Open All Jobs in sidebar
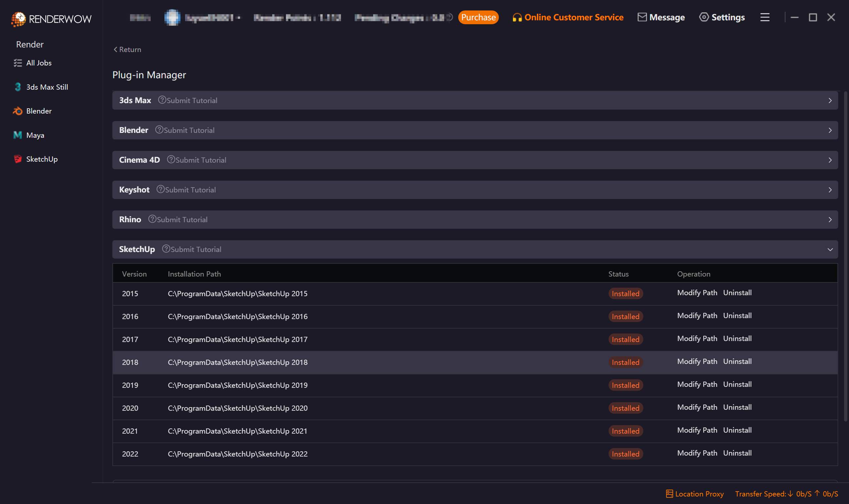The width and height of the screenshot is (849, 504). tap(39, 63)
